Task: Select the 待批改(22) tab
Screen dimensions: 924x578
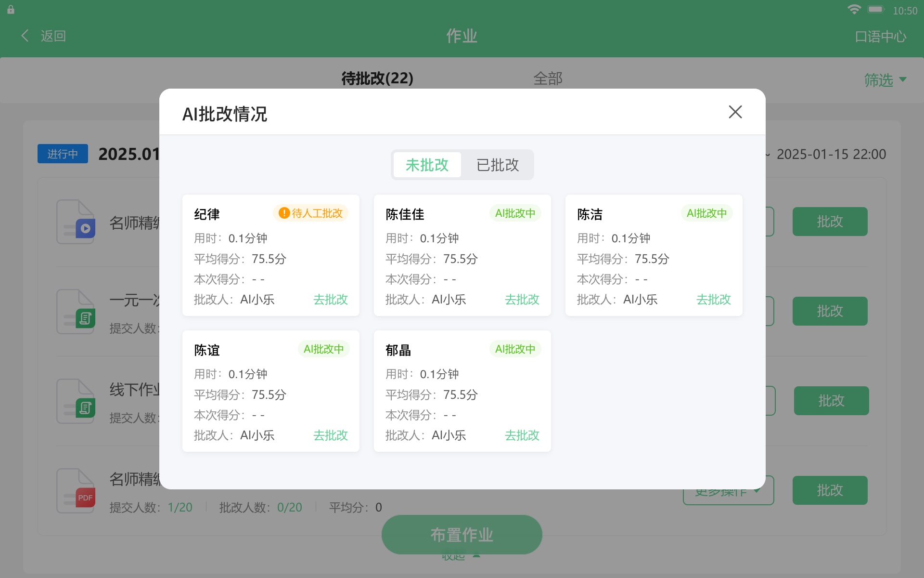Action: pos(377,78)
